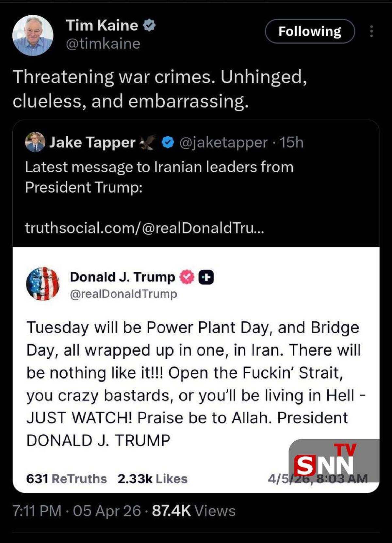Open Tim Kaine's profile picture
392x543 pixels.
33,35
